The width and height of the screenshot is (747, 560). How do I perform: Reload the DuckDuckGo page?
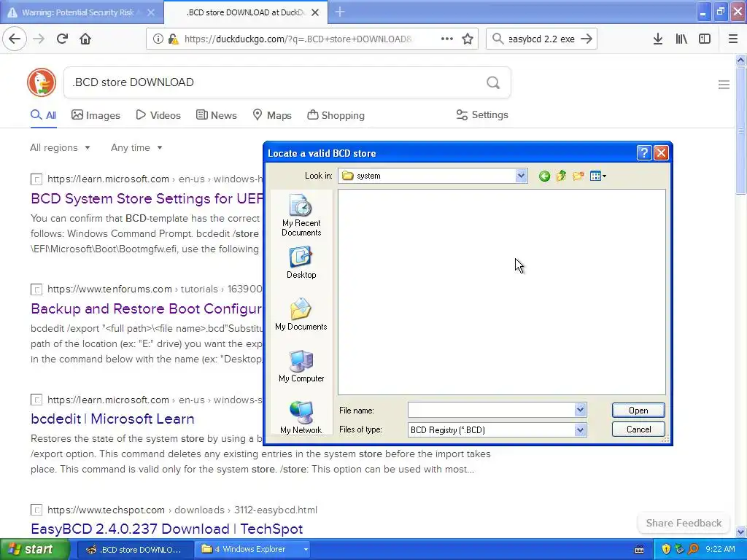pyautogui.click(x=63, y=39)
